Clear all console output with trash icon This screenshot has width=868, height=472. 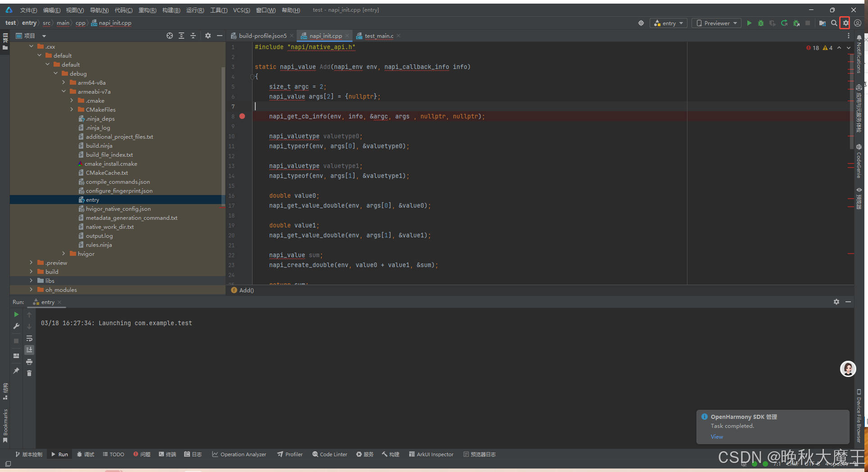(x=29, y=373)
